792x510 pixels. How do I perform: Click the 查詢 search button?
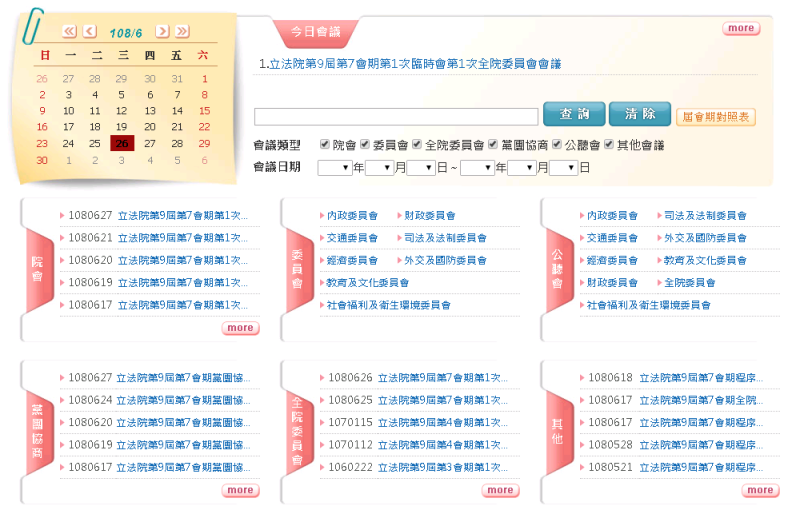coord(574,115)
